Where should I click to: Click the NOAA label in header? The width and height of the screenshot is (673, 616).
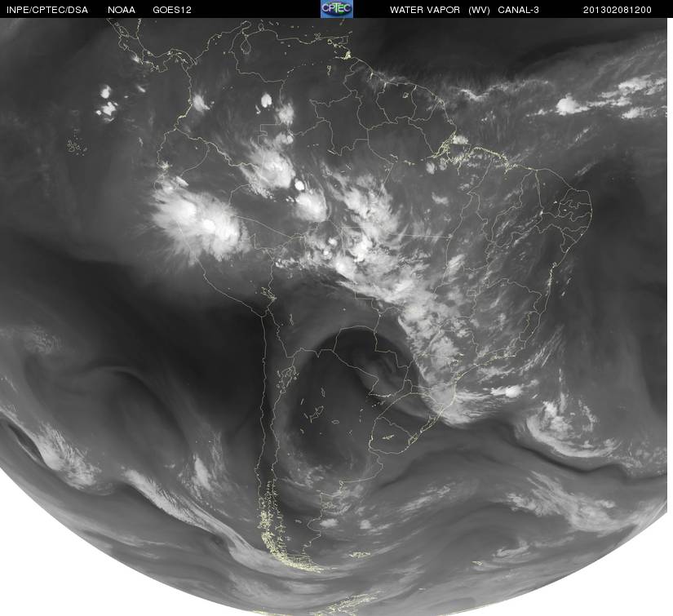pos(122,11)
